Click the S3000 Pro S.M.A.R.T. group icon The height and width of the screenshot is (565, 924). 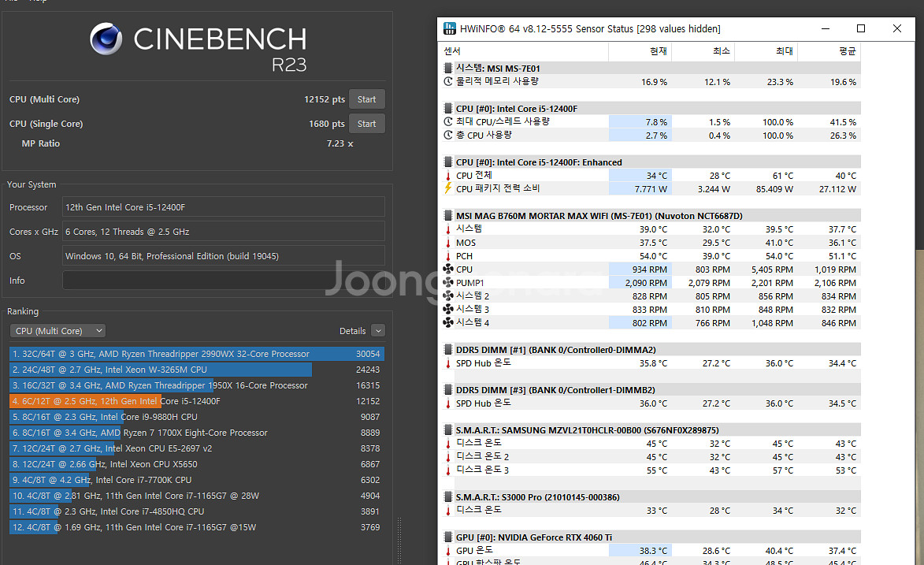coord(448,497)
